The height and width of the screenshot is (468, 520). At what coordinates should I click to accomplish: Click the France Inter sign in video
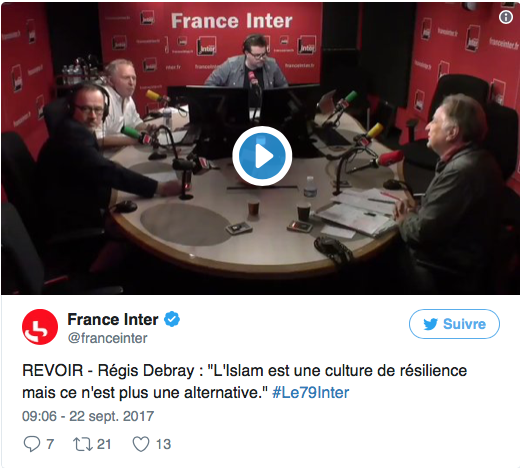[232, 21]
